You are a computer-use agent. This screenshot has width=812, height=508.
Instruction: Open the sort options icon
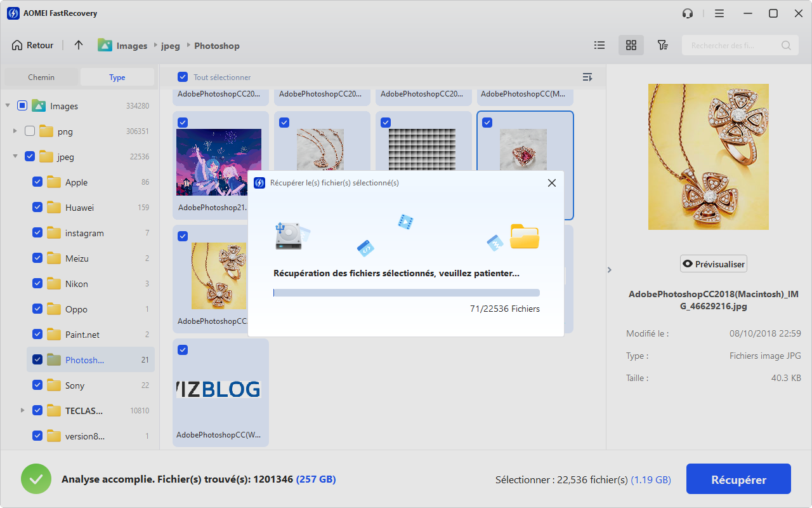[587, 77]
